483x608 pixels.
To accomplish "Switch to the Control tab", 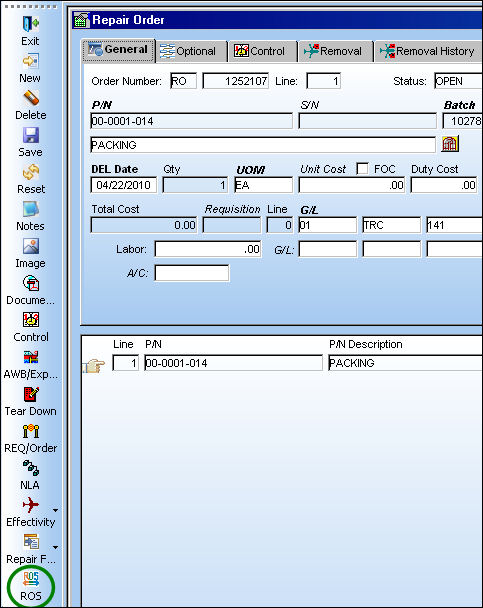I will click(262, 51).
